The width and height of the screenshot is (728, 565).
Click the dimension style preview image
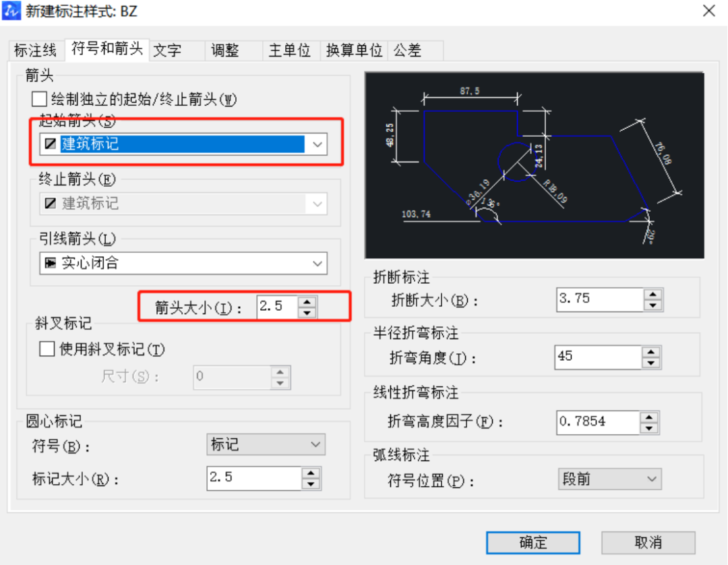(x=535, y=164)
